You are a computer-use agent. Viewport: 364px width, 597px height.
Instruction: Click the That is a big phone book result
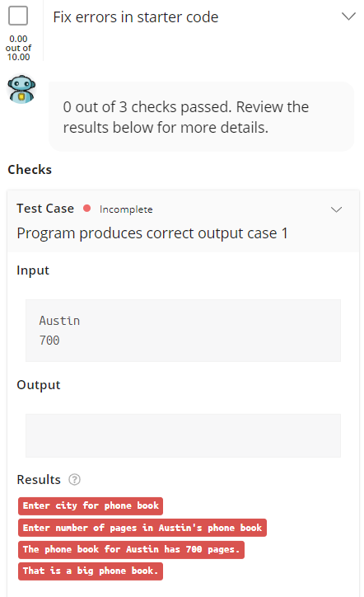(91, 571)
